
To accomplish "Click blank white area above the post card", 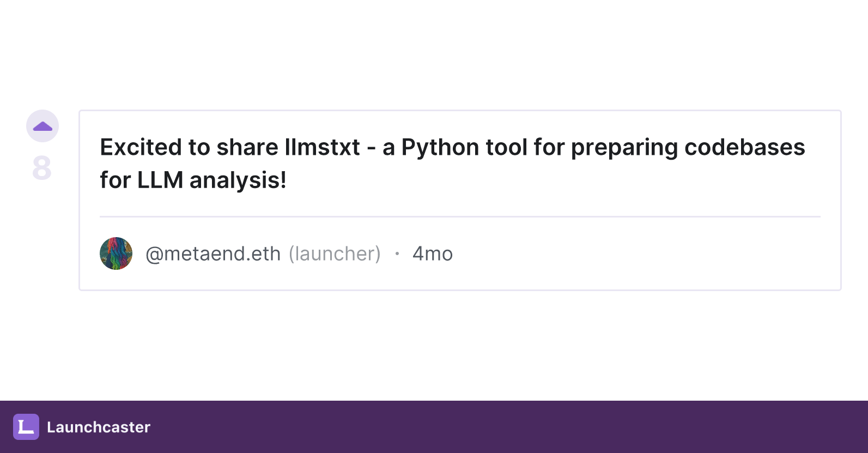I will point(434,55).
